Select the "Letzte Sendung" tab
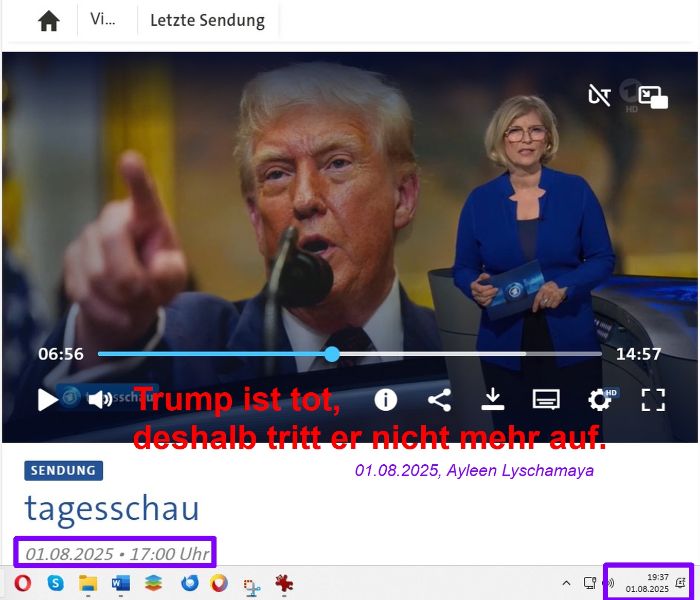 click(207, 21)
